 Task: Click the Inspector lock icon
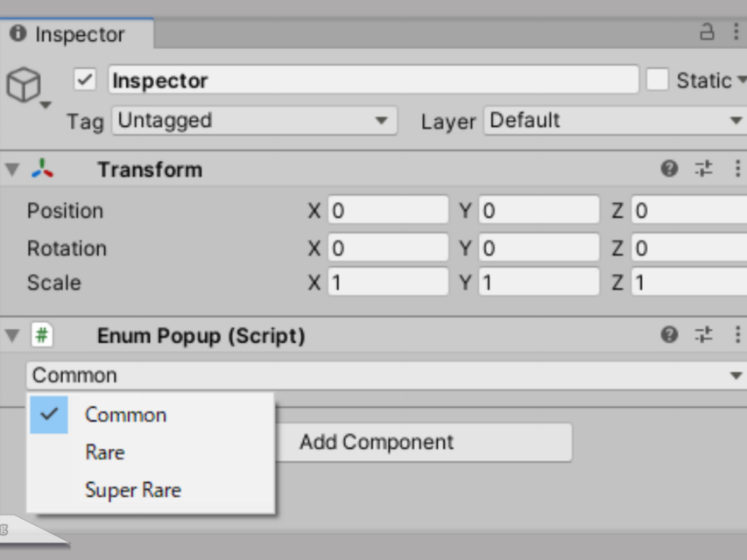pos(707,31)
